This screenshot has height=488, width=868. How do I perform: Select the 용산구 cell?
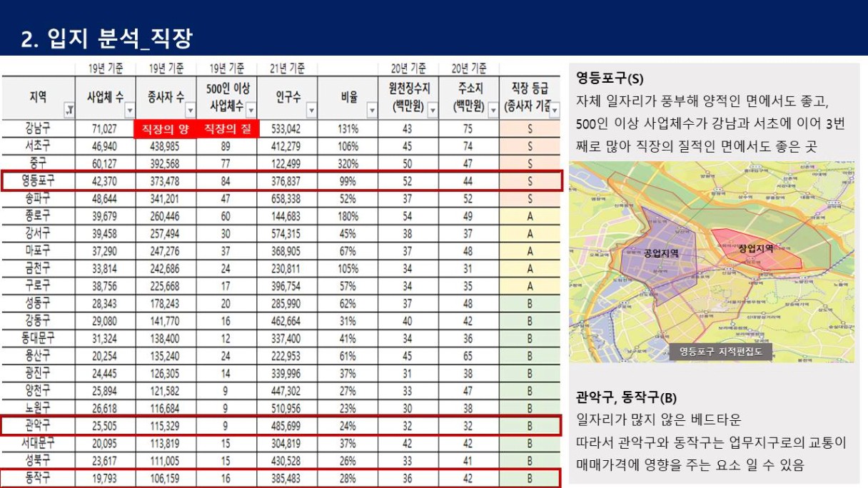37,355
